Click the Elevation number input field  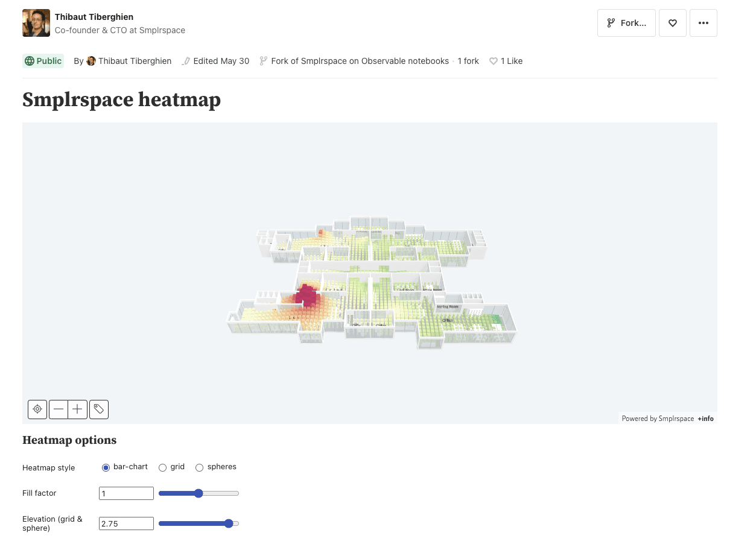126,523
